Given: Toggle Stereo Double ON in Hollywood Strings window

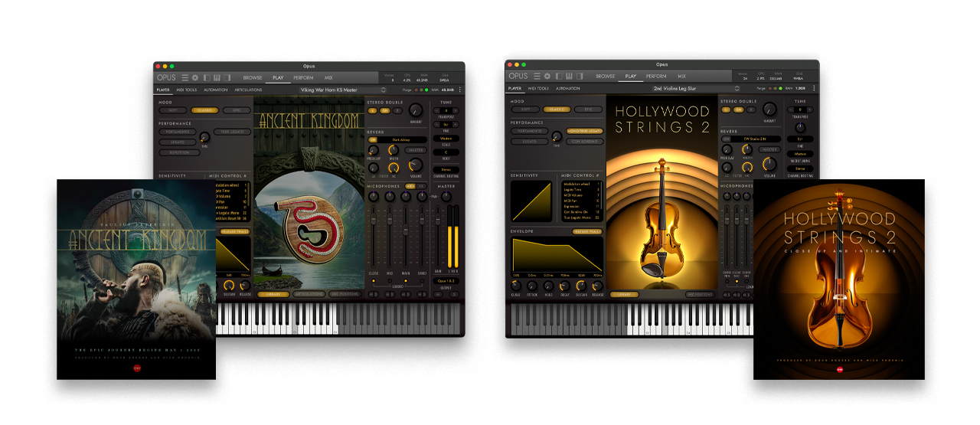Looking at the screenshot, I should [739, 110].
